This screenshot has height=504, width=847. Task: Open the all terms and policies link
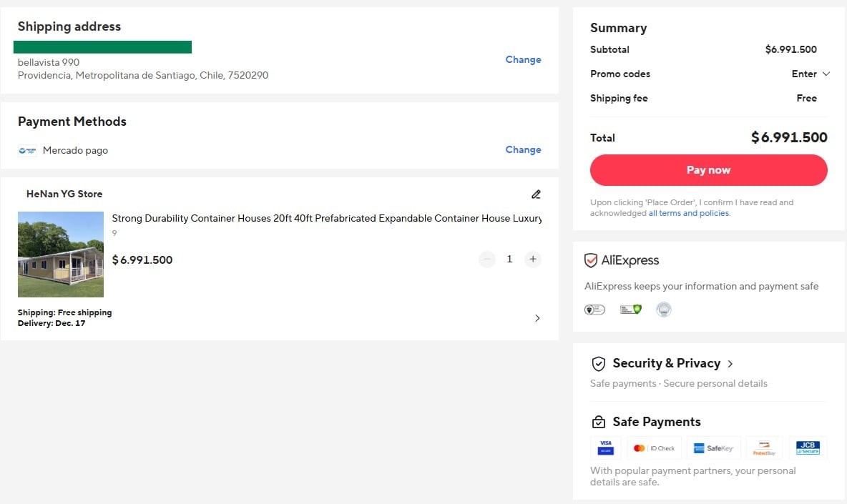(x=689, y=213)
